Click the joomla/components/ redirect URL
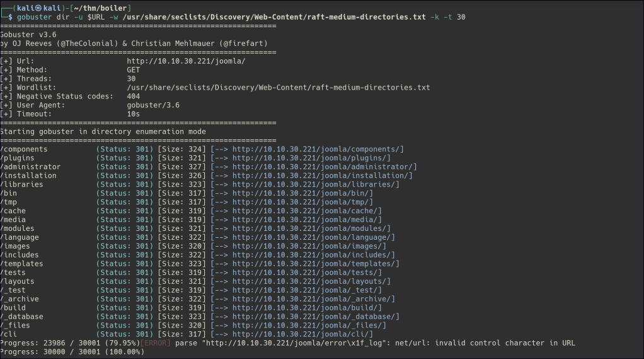The image size is (644, 359). tap(318, 149)
